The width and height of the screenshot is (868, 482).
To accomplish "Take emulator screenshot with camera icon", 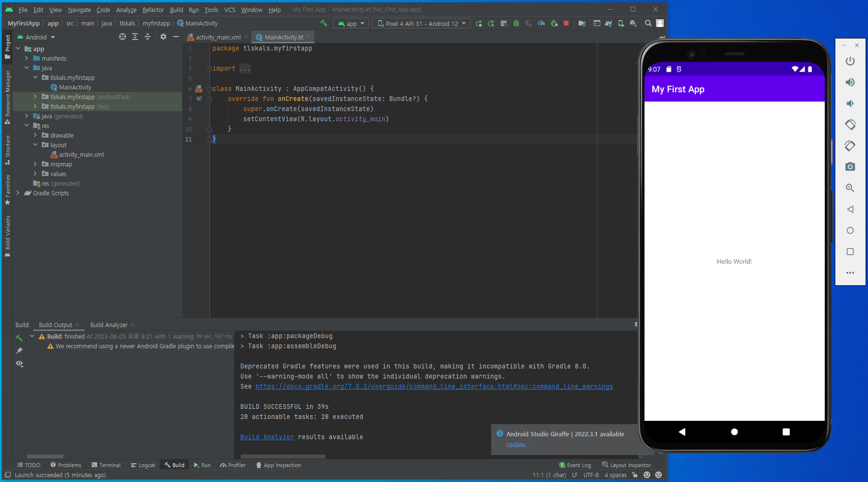I will pos(850,167).
